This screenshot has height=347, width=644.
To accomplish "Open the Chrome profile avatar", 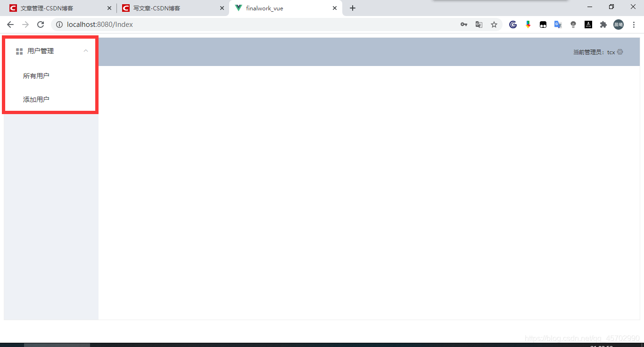I will 619,25.
